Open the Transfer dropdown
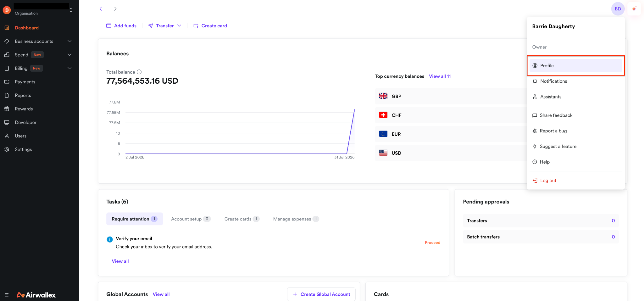Viewport: 644px width, 301px height. (165, 26)
